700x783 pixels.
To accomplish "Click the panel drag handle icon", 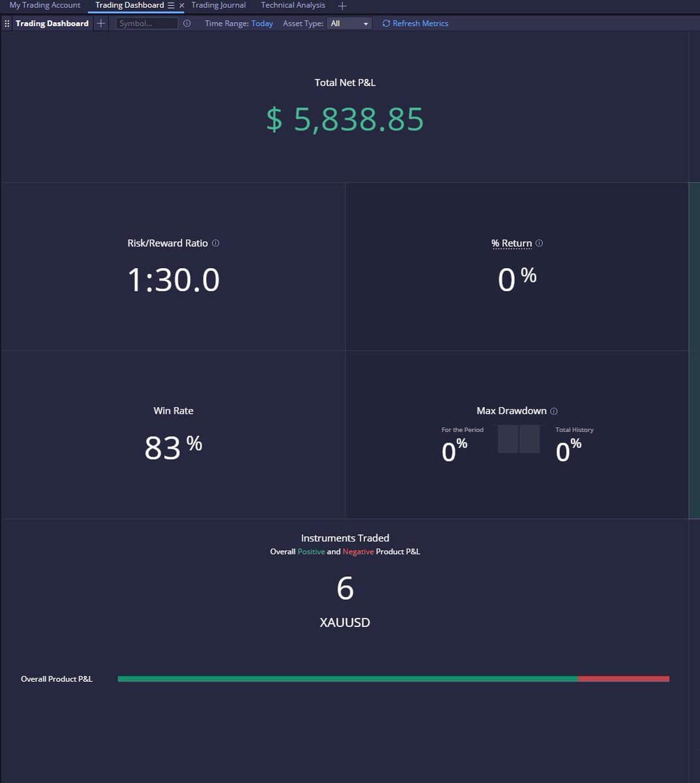I will click(x=7, y=23).
